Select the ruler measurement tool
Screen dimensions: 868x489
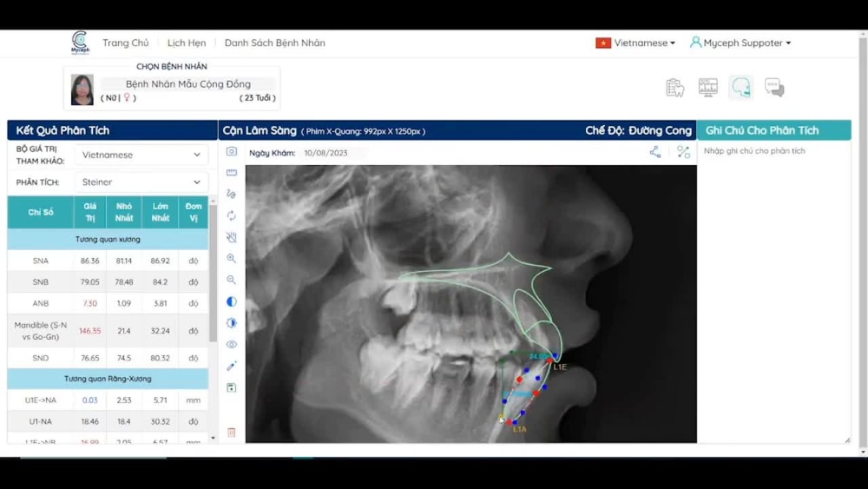232,173
